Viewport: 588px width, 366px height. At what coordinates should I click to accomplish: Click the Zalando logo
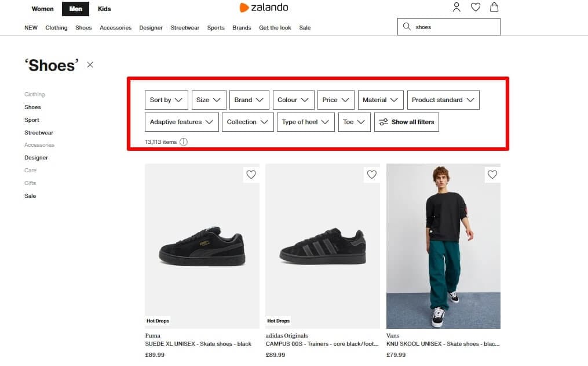tap(264, 8)
